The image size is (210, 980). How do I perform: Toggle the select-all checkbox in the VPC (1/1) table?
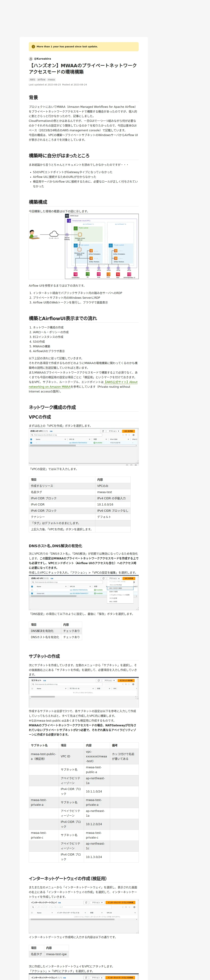[x=31, y=439]
